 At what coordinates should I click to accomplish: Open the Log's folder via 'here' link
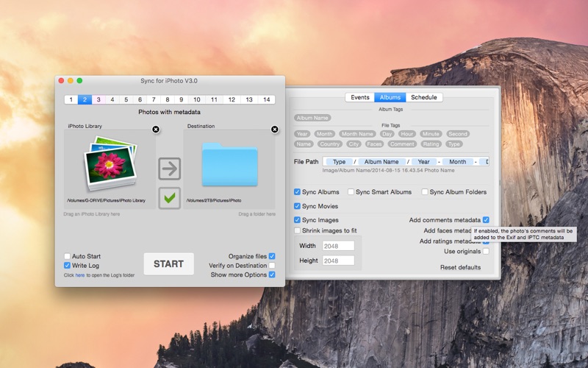tap(80, 275)
